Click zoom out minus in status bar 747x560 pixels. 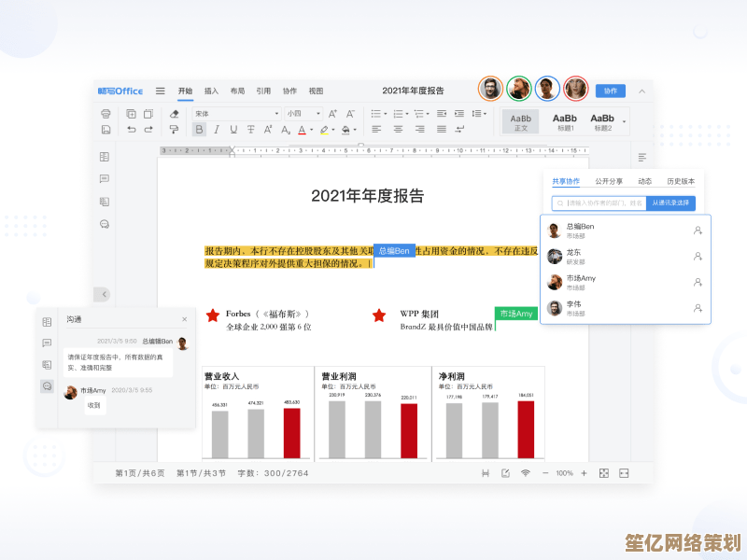pyautogui.click(x=545, y=473)
